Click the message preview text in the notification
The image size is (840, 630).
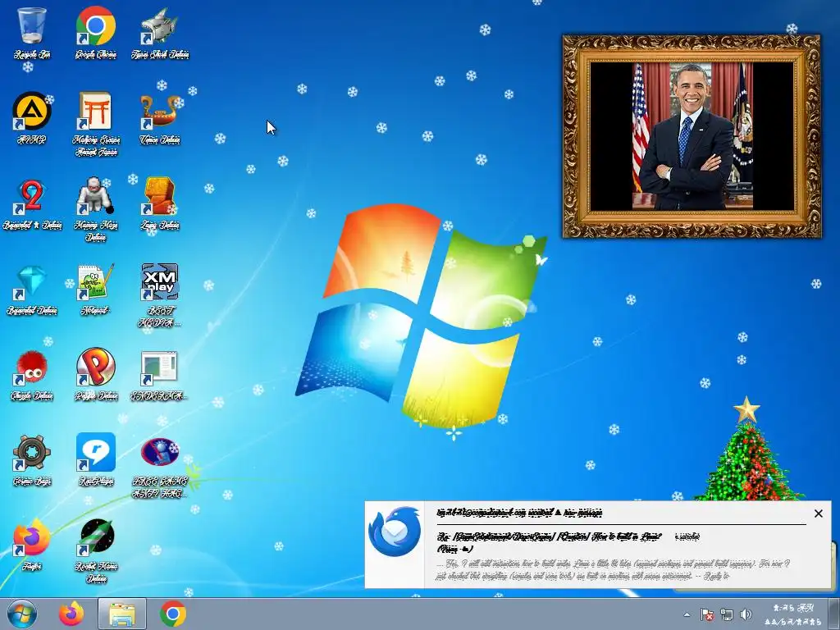coord(613,570)
